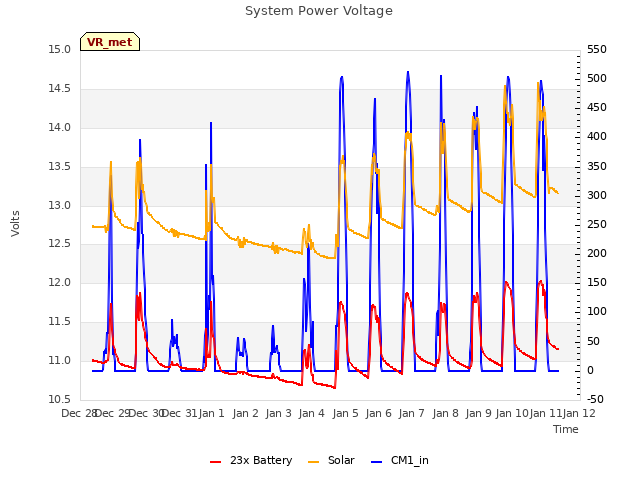Click the 500 right axis tick label
The image size is (640, 480).
[597, 78]
